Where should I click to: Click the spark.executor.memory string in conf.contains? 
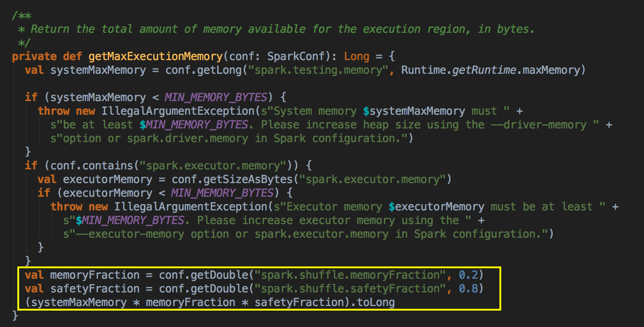tap(214, 165)
